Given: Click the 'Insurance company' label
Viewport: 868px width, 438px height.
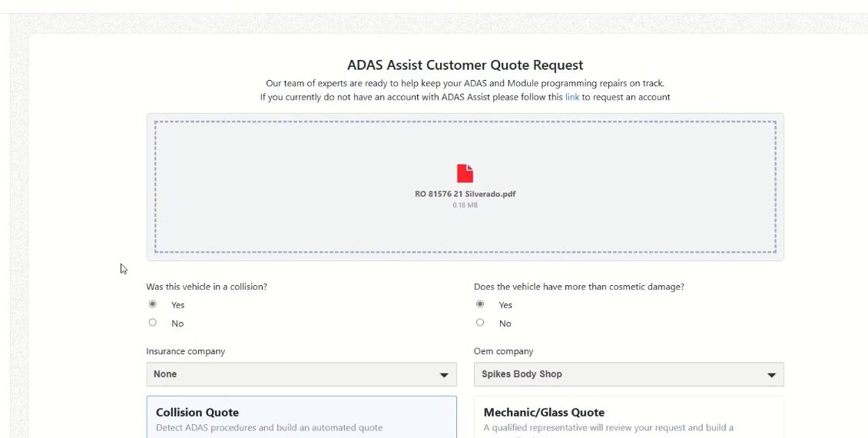Looking at the screenshot, I should pyautogui.click(x=185, y=351).
